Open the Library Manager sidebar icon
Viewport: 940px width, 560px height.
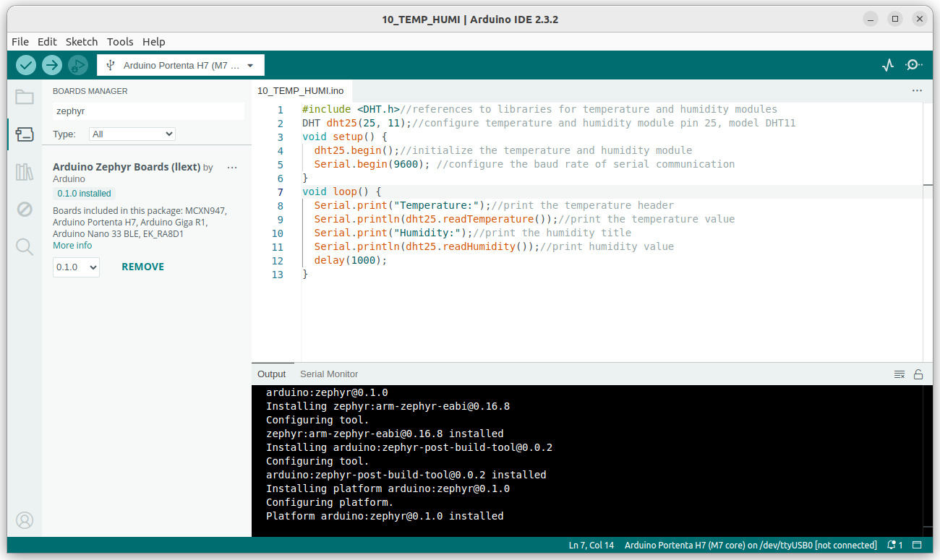tap(25, 172)
